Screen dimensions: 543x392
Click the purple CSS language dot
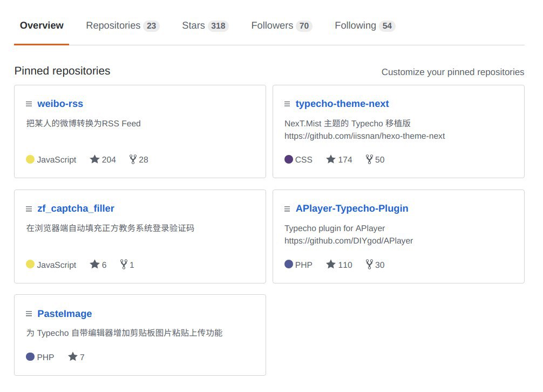coord(289,159)
